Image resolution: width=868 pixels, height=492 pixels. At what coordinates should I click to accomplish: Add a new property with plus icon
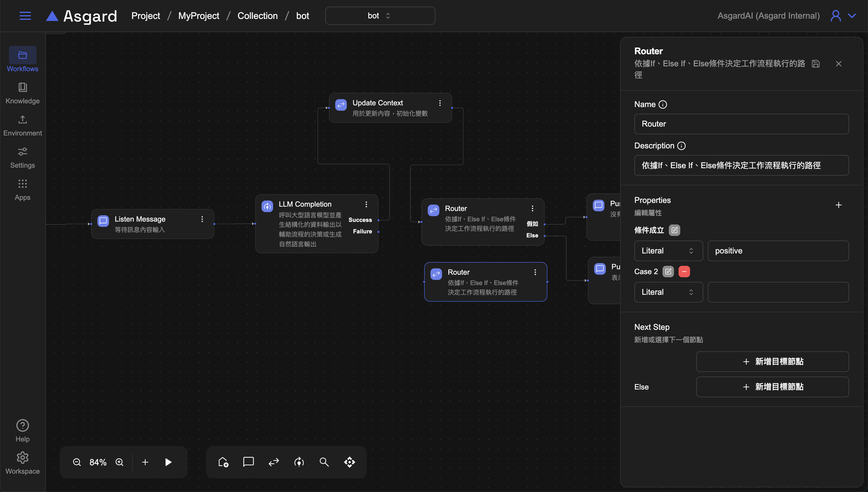(839, 205)
